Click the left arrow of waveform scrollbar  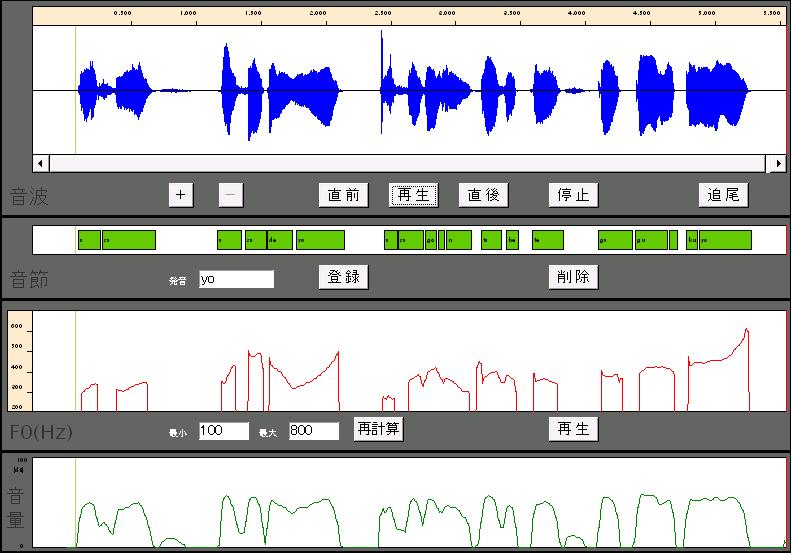pos(41,163)
